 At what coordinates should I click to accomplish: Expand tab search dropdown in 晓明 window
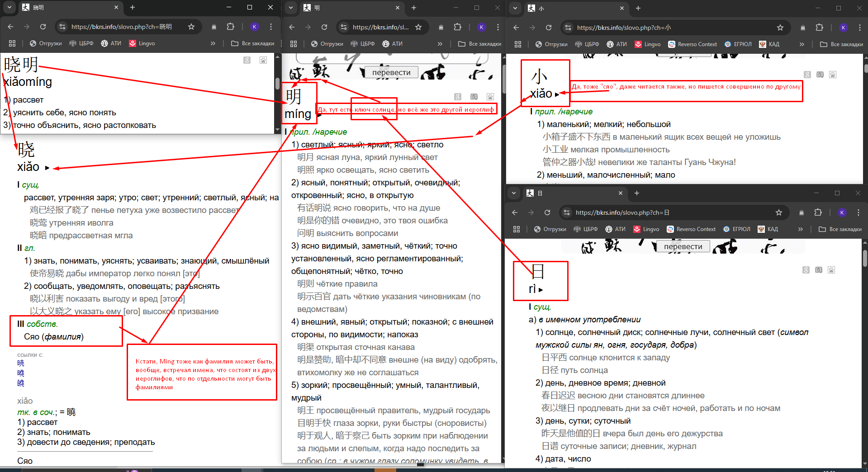point(10,7)
